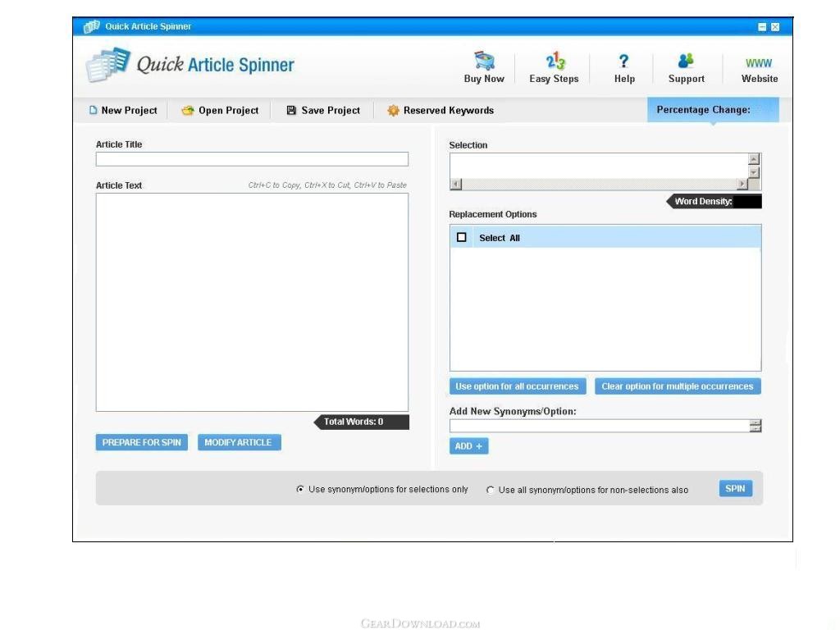Close the Quick Article Spinner window

pyautogui.click(x=775, y=27)
